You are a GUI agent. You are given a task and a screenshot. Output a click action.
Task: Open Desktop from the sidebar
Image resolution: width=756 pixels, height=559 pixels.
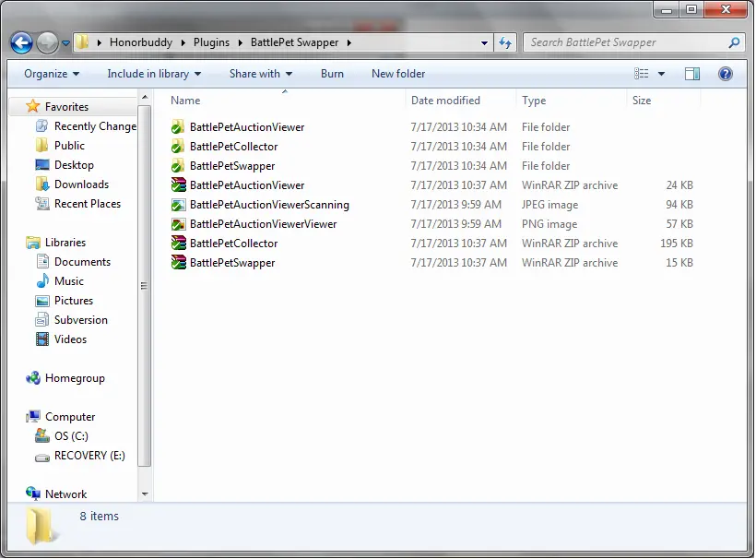click(x=74, y=165)
